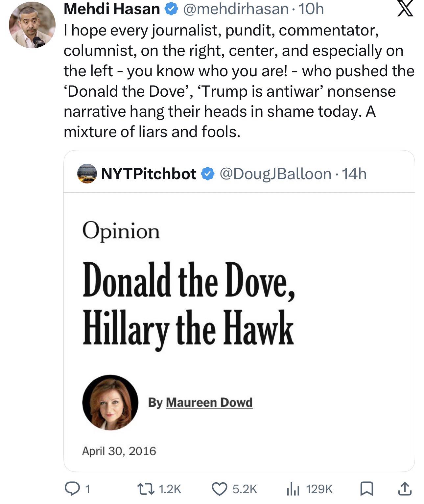424x504 pixels.
Task: Click the X logo icon
Action: click(404, 9)
